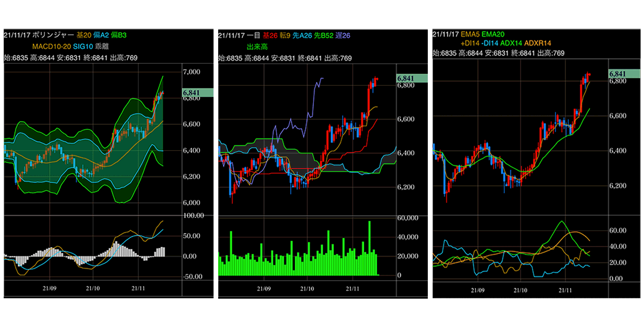Click the 先A26 legend label
This screenshot has width=644, height=322.
point(302,35)
